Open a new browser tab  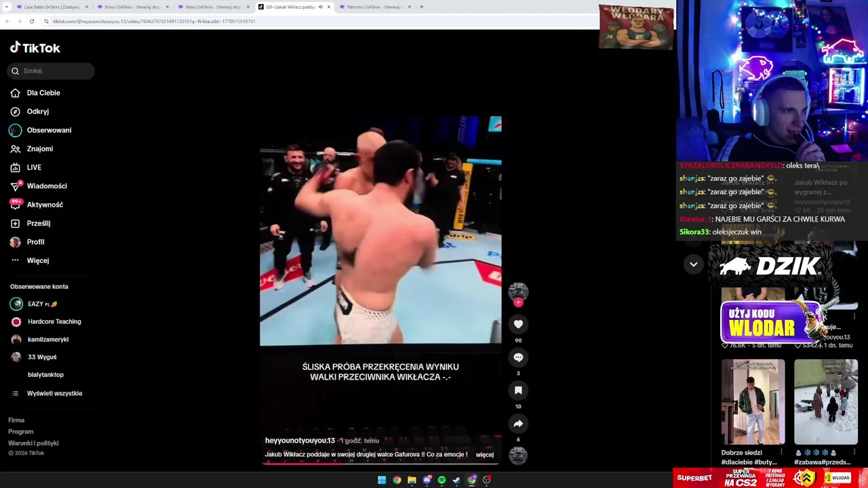[x=422, y=7]
